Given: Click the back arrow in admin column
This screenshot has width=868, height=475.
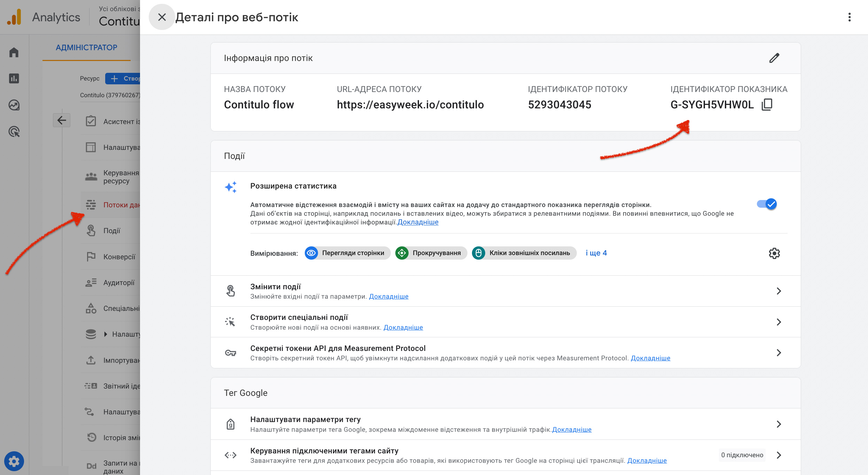Looking at the screenshot, I should click(62, 120).
